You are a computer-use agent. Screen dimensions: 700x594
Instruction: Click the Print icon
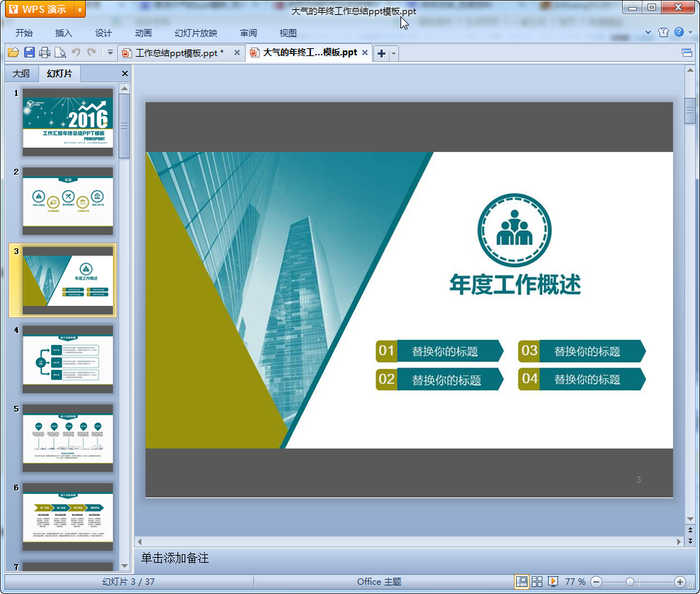45,53
